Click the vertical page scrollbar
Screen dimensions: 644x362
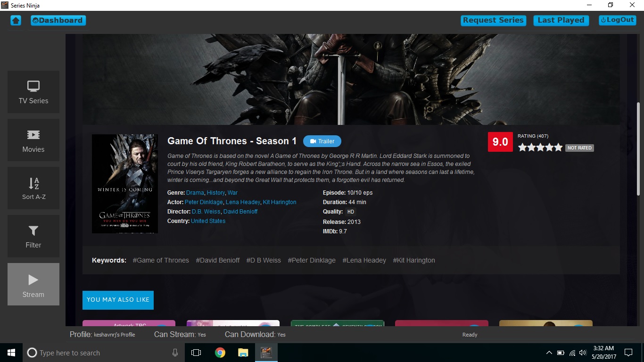coord(639,148)
